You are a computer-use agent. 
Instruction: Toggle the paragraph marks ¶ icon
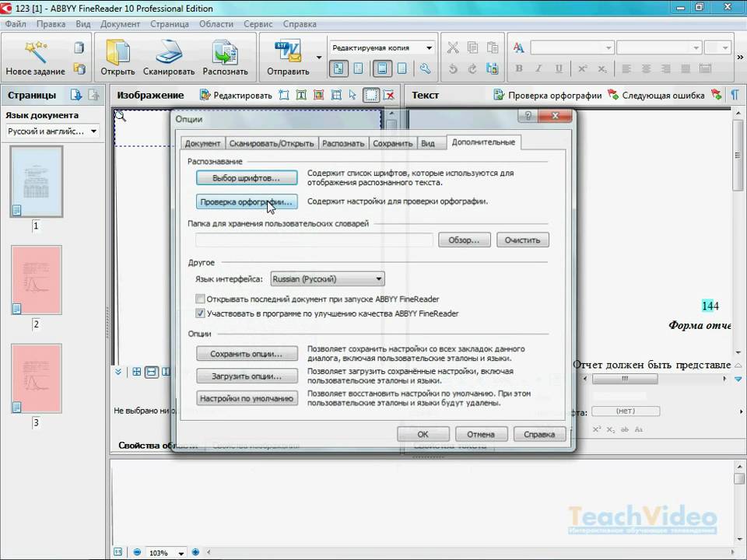[735, 95]
